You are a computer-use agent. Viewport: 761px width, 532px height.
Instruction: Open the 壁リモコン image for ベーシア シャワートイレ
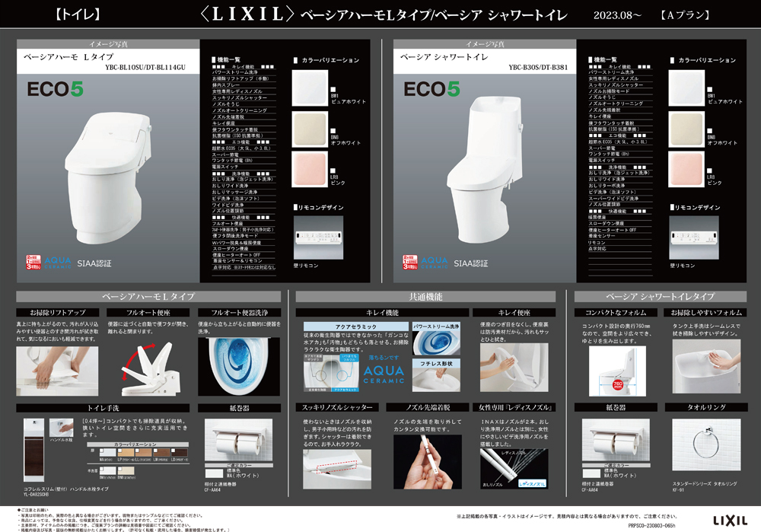tap(694, 238)
